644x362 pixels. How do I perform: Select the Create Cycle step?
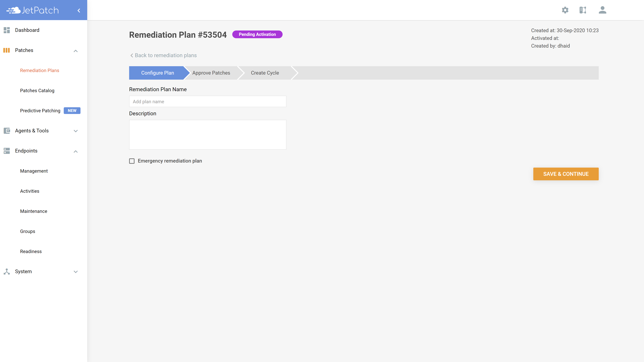pos(265,73)
